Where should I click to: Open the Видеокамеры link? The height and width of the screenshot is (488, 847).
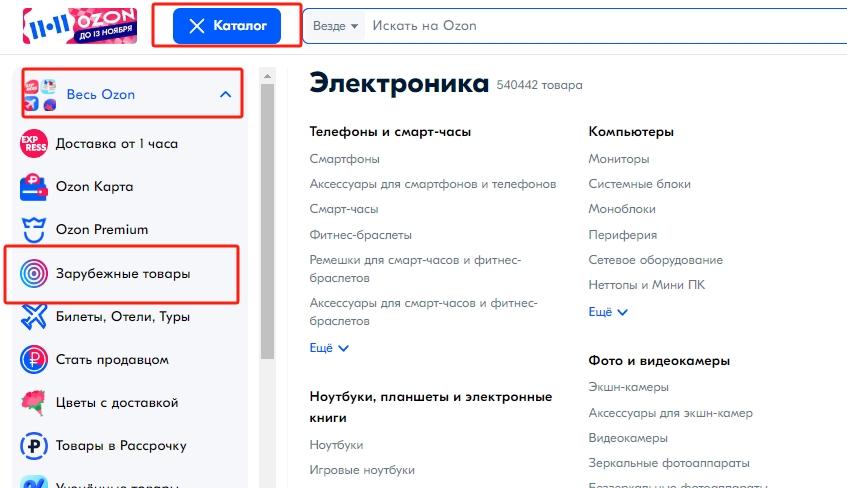[628, 438]
